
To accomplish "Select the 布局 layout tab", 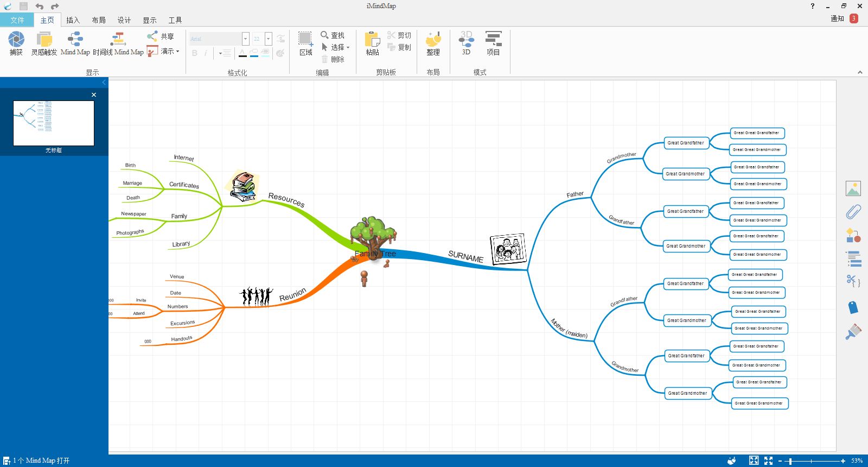I will (x=99, y=20).
